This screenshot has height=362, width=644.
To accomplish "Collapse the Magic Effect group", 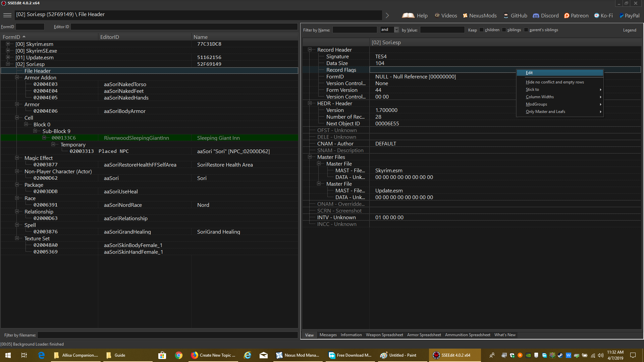I will (x=17, y=158).
